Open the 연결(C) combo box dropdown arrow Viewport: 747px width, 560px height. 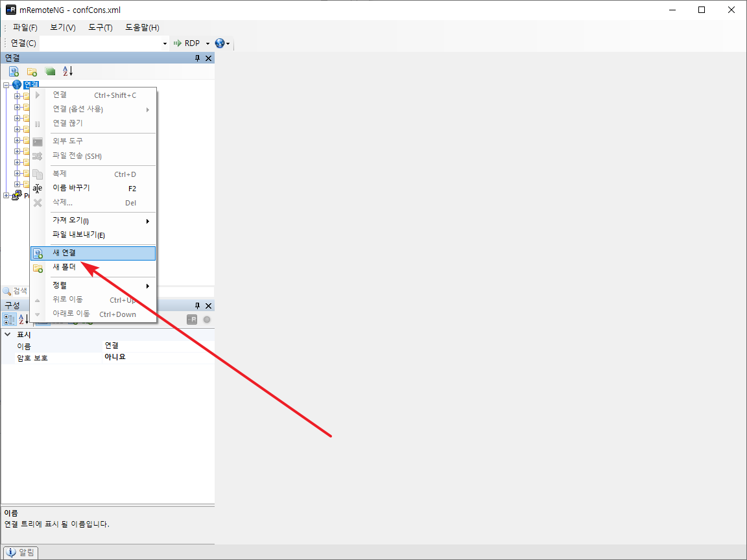tap(165, 43)
